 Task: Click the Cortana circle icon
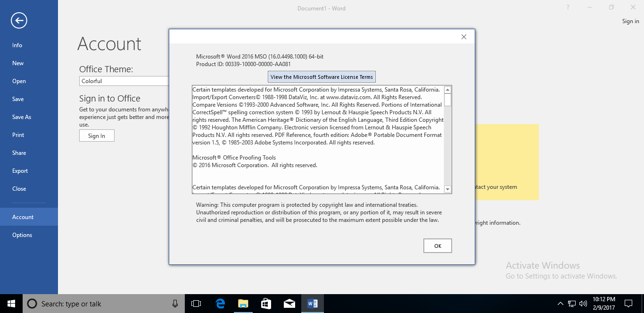32,304
